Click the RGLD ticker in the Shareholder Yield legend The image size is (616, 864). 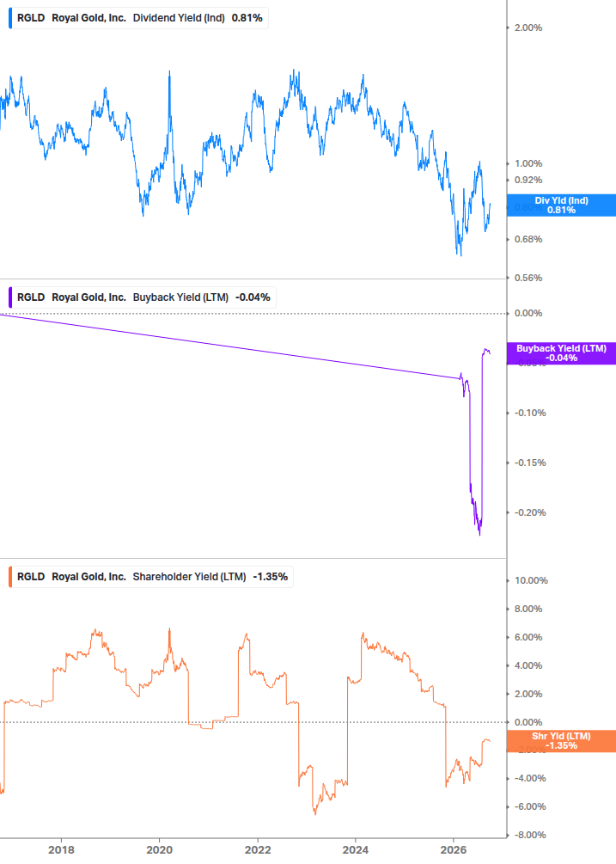click(x=31, y=577)
